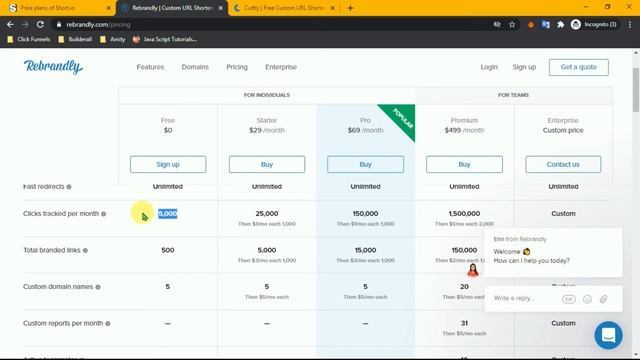Open the chat launcher bubble
This screenshot has width=640, height=360.
(608, 335)
